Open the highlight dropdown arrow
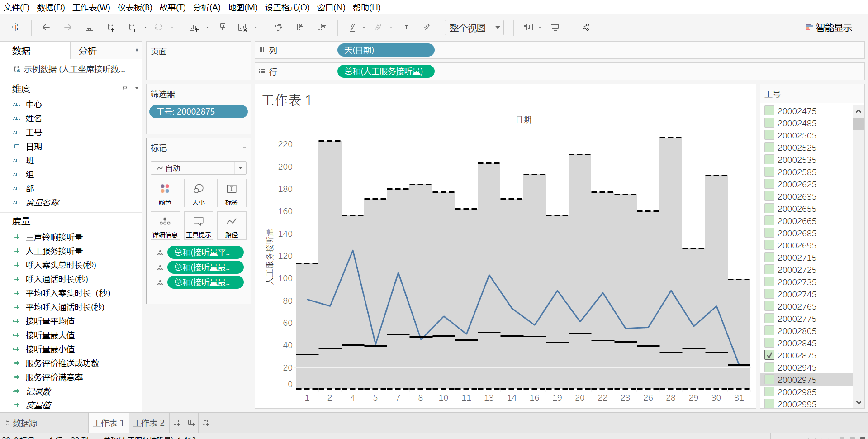This screenshot has height=439, width=868. click(x=364, y=27)
